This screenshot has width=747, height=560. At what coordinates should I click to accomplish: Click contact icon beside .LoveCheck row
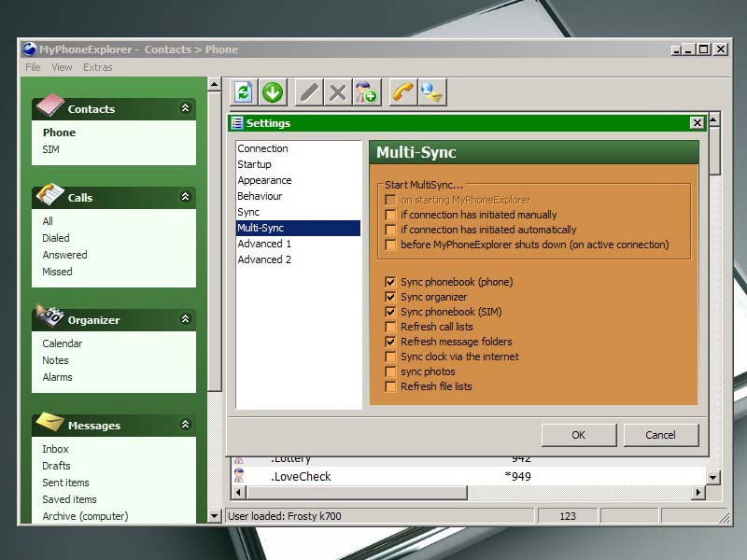(239, 476)
